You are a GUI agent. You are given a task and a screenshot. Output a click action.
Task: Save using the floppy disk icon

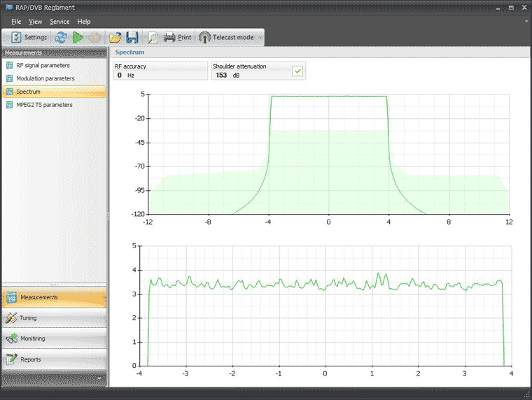pos(132,37)
